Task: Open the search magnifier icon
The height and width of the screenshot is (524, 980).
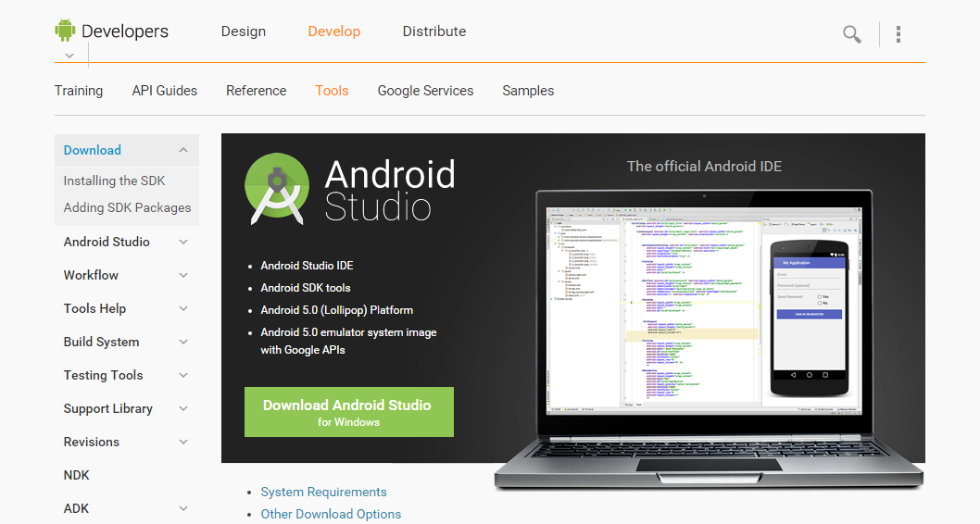Action: (x=851, y=33)
